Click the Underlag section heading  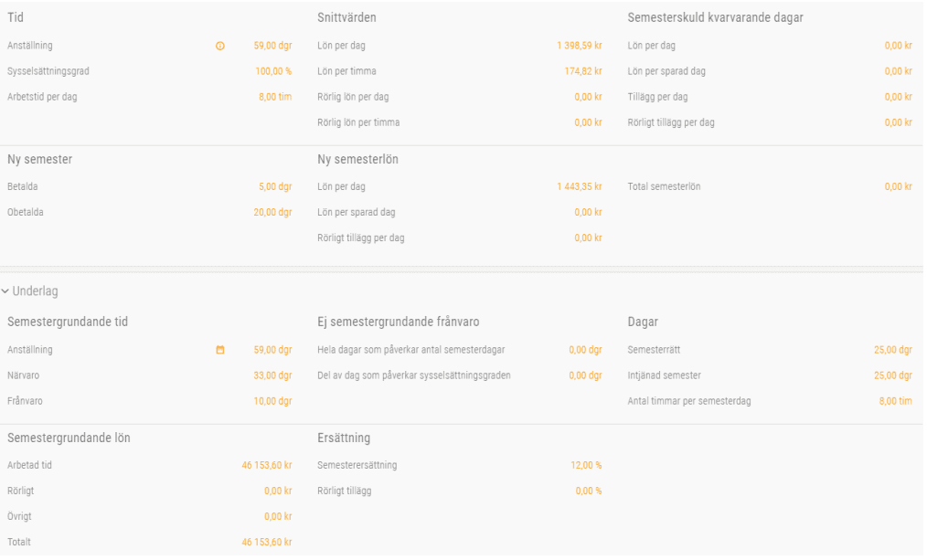pos(35,291)
